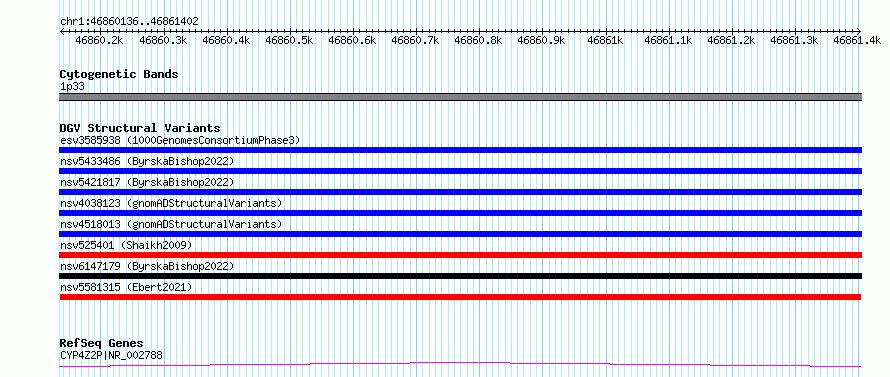Click the 46860.6k ruler label
The width and height of the screenshot is (890, 377).
pos(352,40)
